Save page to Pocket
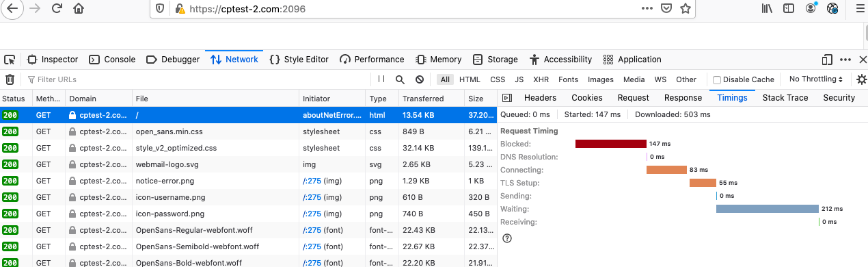This screenshot has width=868, height=267. pos(666,9)
